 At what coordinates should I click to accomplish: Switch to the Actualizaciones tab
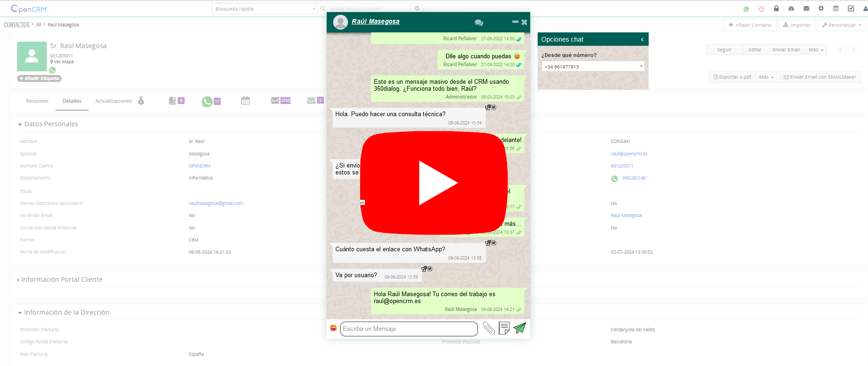[113, 101]
